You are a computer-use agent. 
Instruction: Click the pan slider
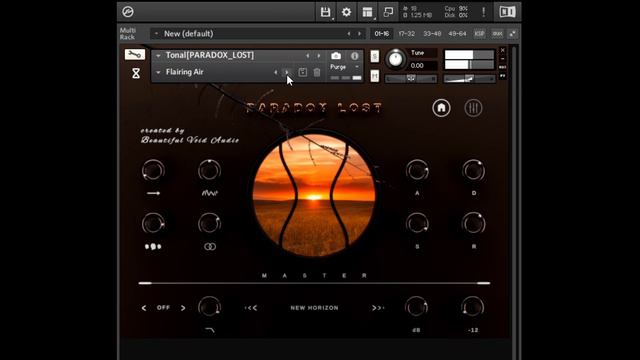[411, 78]
